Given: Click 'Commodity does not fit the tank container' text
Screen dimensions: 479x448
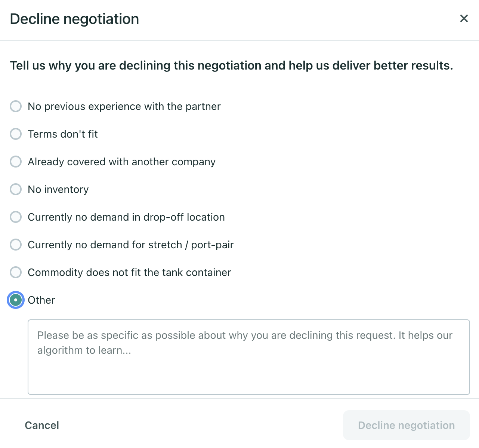Looking at the screenshot, I should (x=129, y=273).
